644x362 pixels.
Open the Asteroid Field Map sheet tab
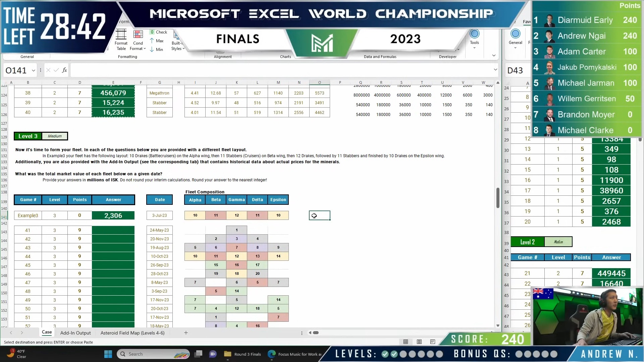pos(132,333)
